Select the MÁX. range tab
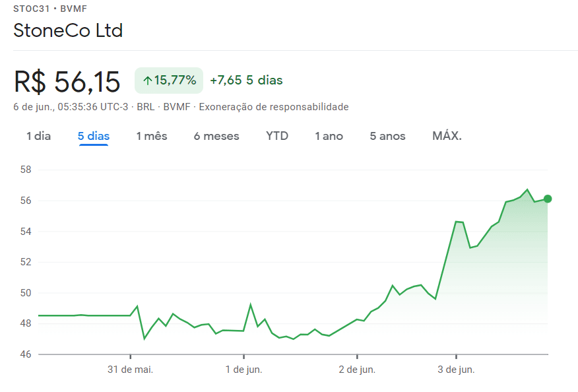Screen dimensions: 578x392 (447, 136)
